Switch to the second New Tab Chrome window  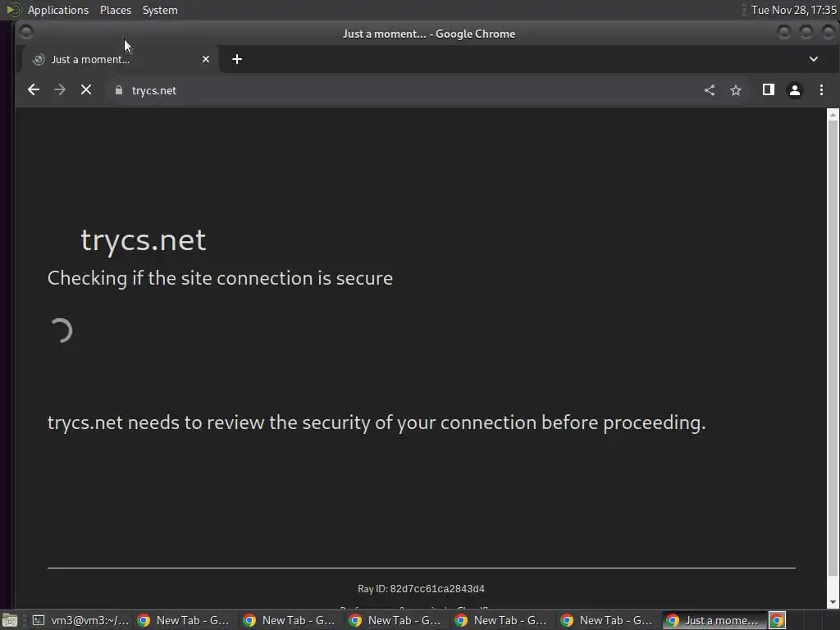(x=290, y=620)
